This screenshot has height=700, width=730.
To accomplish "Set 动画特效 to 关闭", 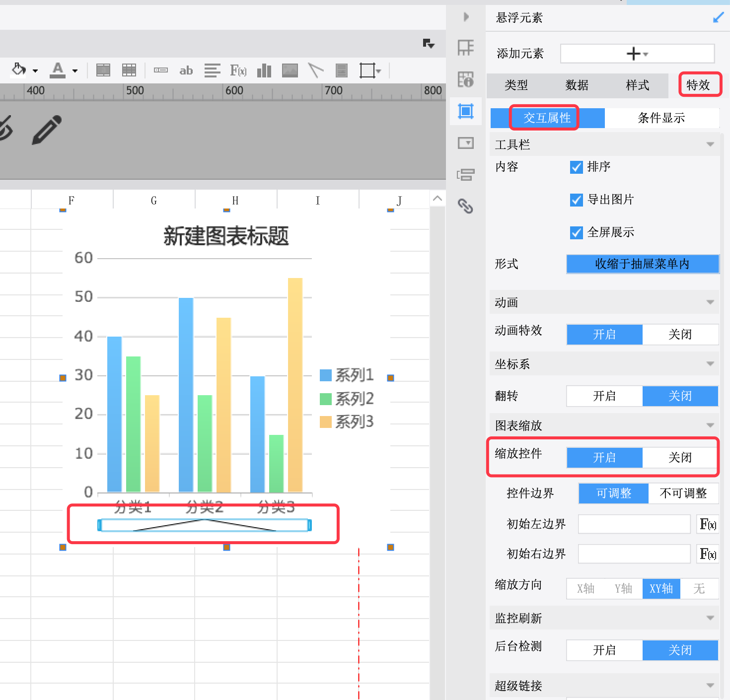I will pos(680,335).
